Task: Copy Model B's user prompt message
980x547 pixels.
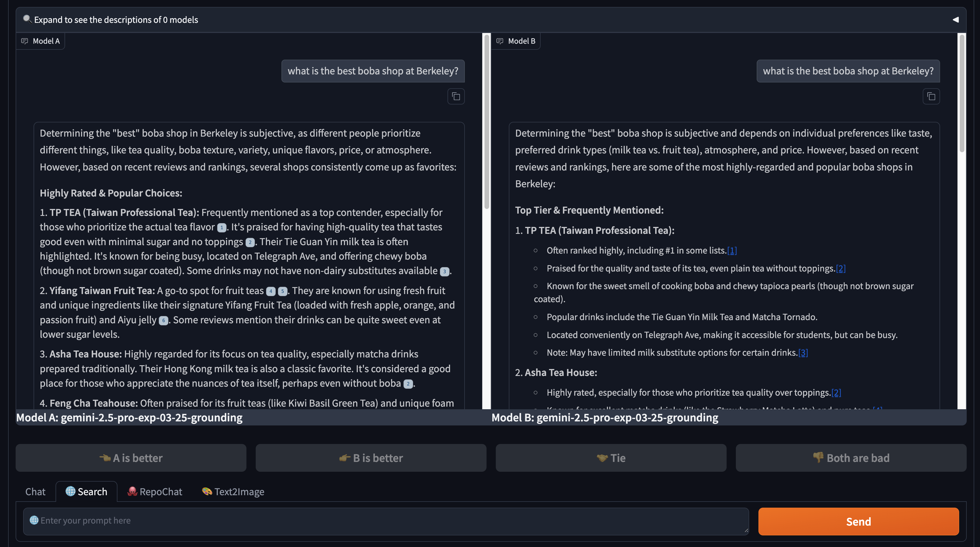Action: coord(931,96)
